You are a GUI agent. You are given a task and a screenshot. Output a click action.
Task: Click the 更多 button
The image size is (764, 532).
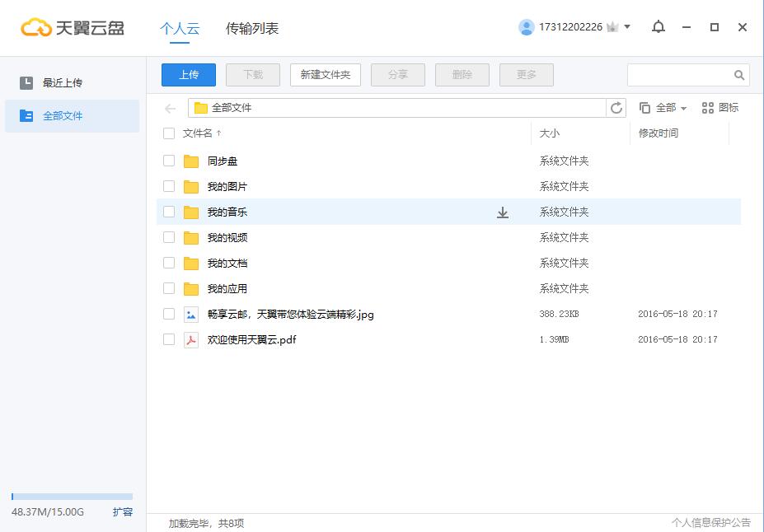527,75
